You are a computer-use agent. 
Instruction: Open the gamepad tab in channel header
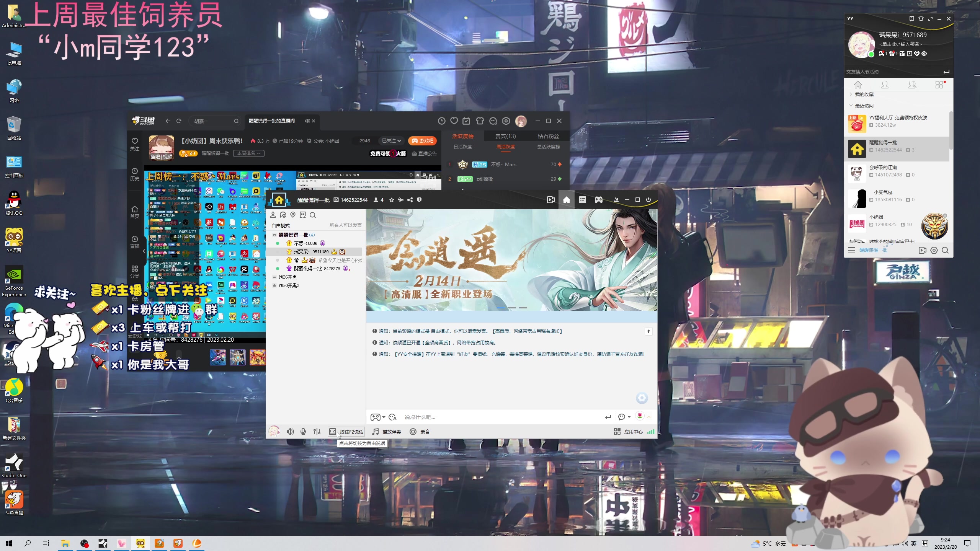point(599,200)
